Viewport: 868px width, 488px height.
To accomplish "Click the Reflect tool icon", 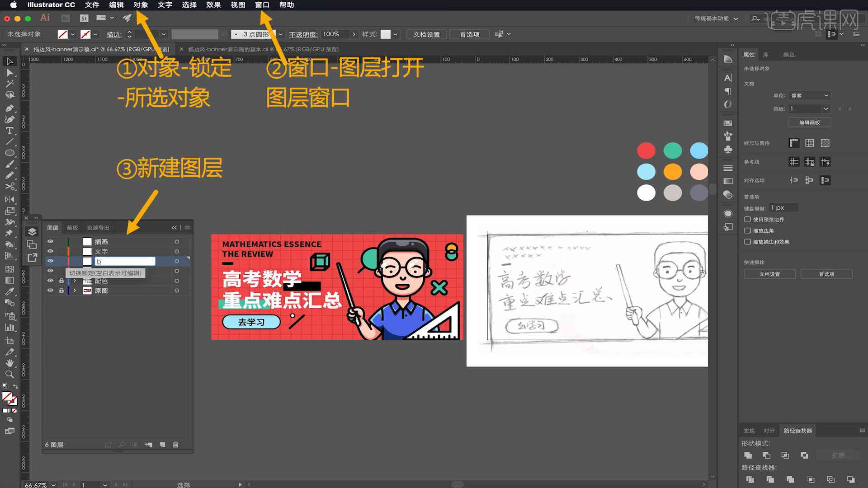I will coord(8,198).
